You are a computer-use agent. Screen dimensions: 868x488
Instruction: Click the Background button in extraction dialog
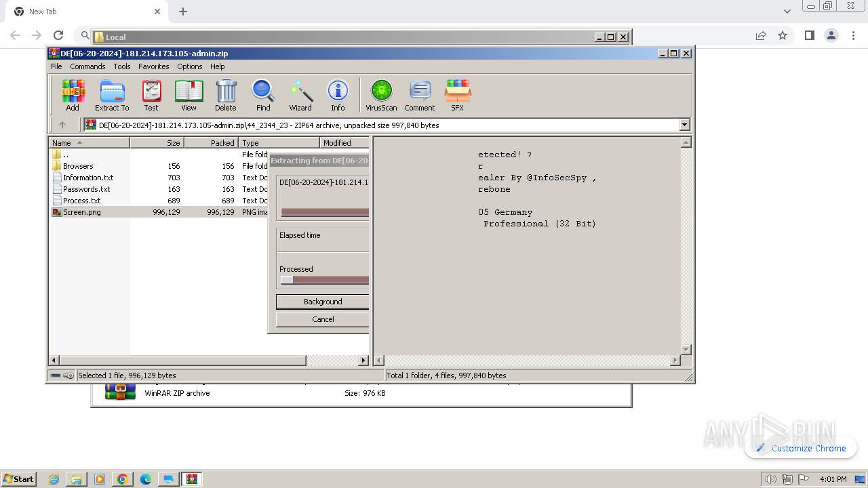tap(323, 302)
